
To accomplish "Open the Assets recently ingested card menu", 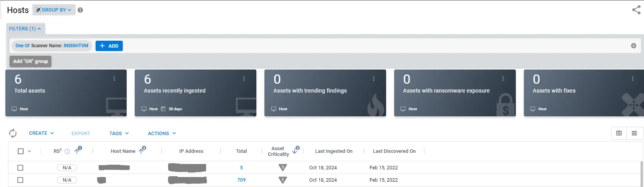I will pos(244,79).
